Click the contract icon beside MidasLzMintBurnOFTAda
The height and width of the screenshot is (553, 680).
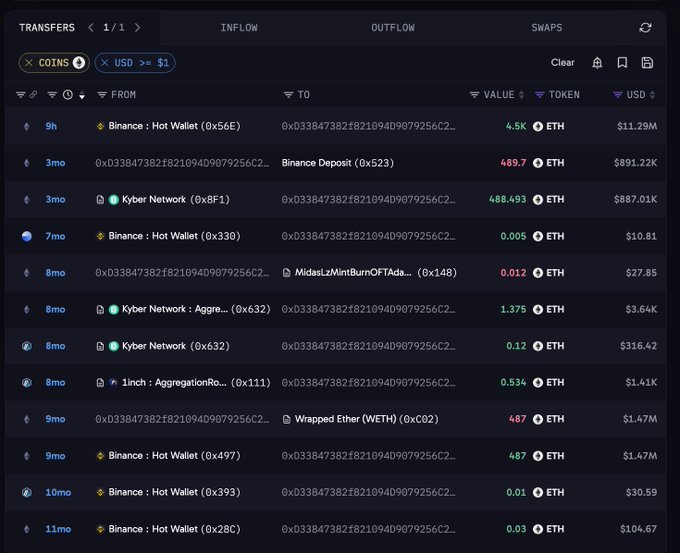click(287, 273)
